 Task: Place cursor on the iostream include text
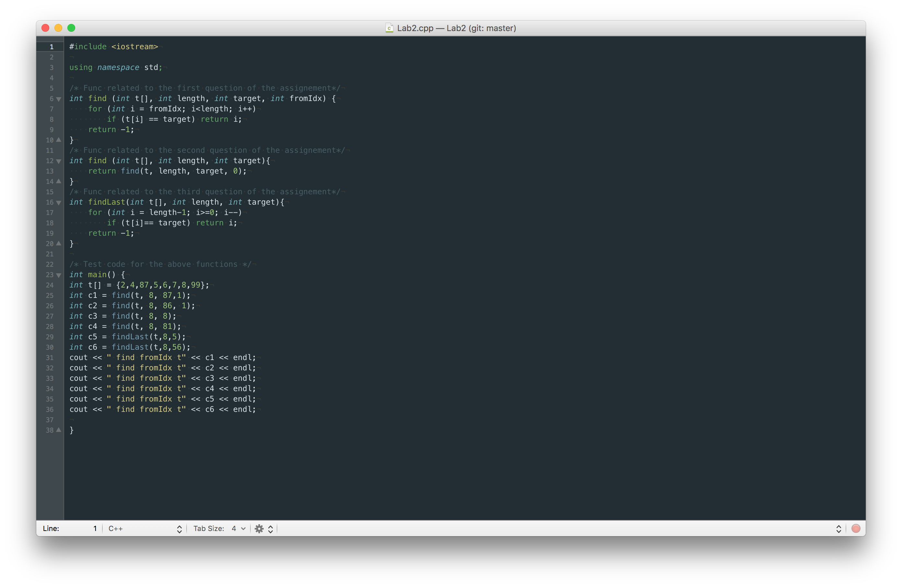pyautogui.click(x=134, y=47)
